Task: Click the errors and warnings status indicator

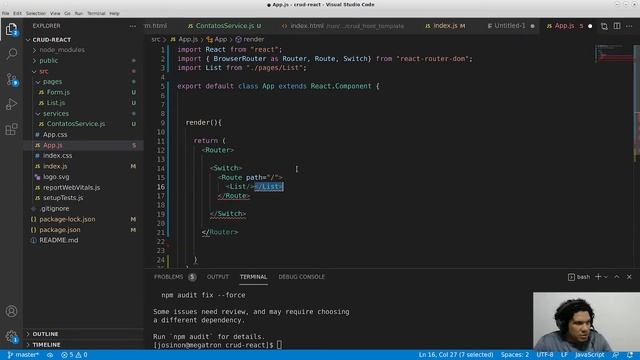Action: pyautogui.click(x=74, y=355)
